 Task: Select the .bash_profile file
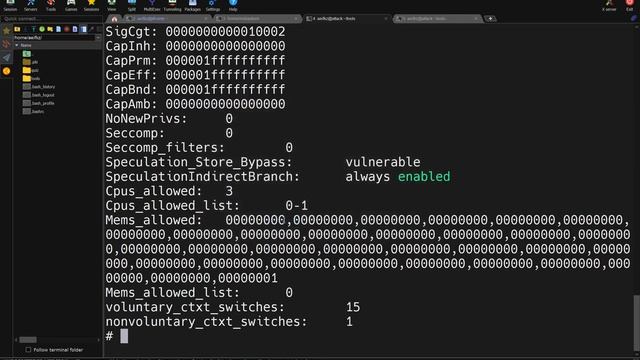point(39,103)
